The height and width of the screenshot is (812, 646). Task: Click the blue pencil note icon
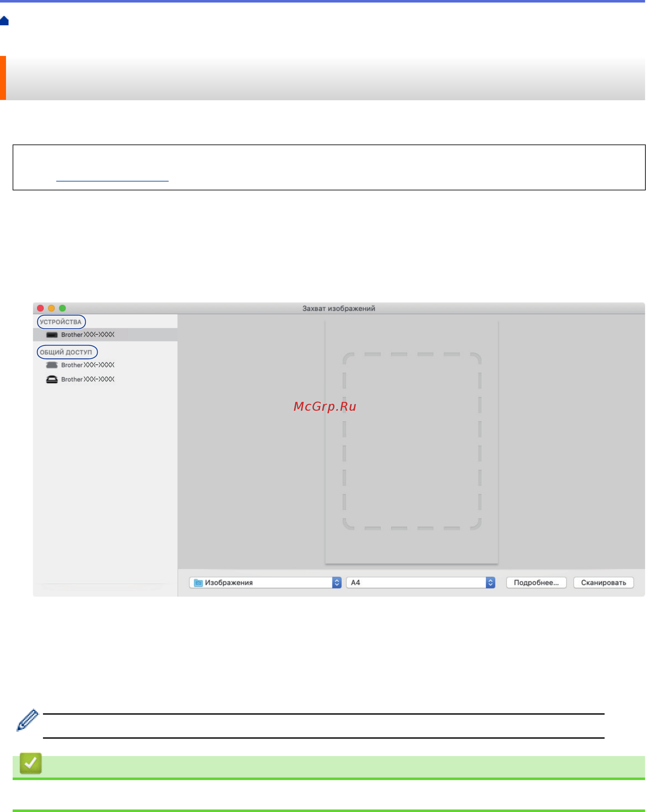(x=27, y=720)
